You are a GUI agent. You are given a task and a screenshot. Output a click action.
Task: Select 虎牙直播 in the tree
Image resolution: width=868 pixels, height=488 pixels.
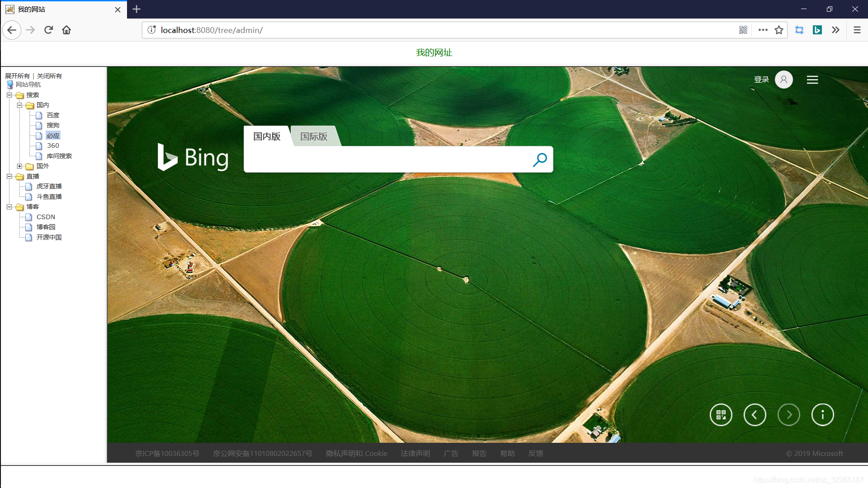point(49,186)
